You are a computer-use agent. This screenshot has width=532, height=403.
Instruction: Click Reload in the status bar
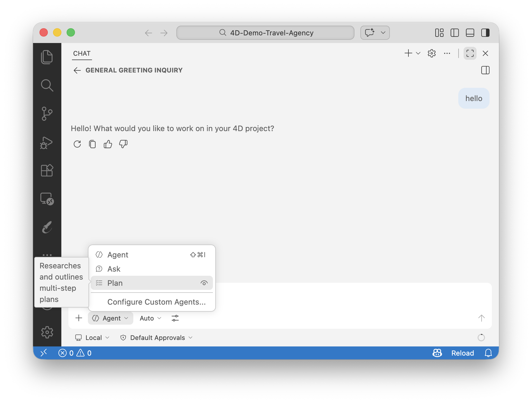pos(462,353)
